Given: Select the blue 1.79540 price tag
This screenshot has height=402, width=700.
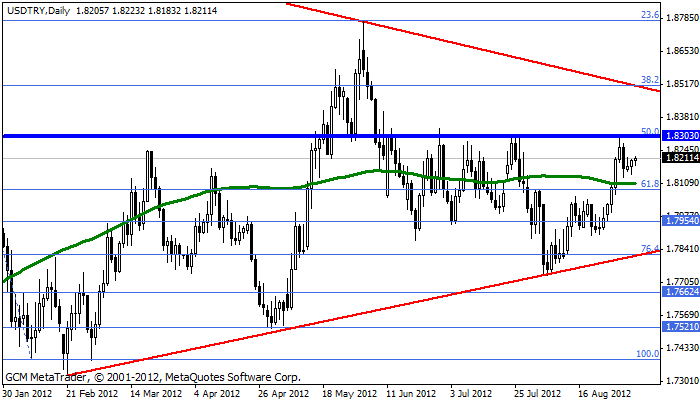Looking at the screenshot, I should [681, 221].
